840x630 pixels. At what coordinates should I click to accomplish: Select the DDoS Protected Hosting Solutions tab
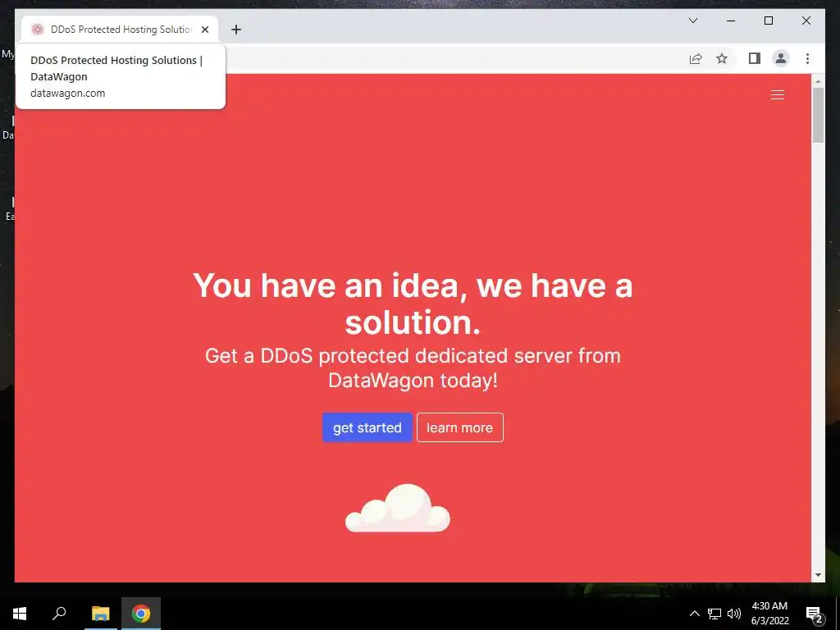(120, 30)
